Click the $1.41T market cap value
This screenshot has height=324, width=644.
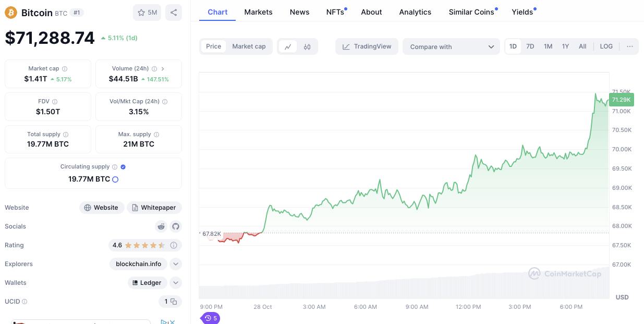35,79
